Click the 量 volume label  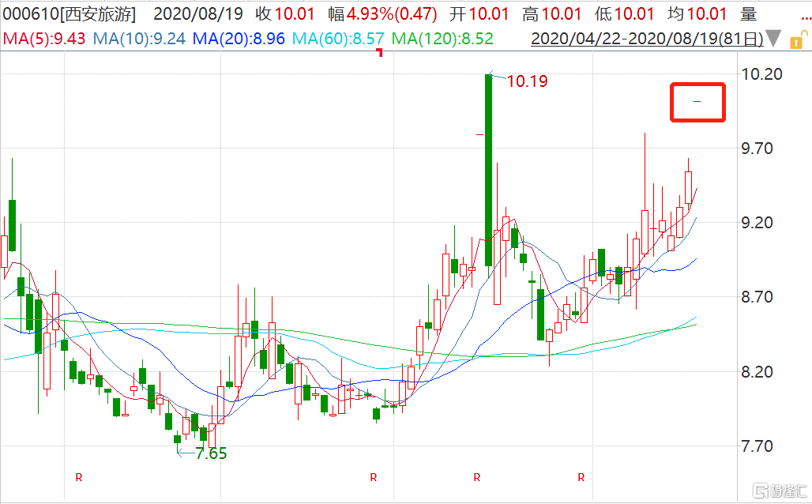click(748, 14)
